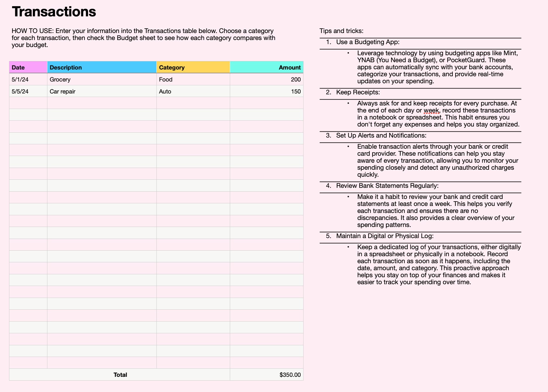Select the Category column header
Screen dimensions: 548x392
point(172,67)
